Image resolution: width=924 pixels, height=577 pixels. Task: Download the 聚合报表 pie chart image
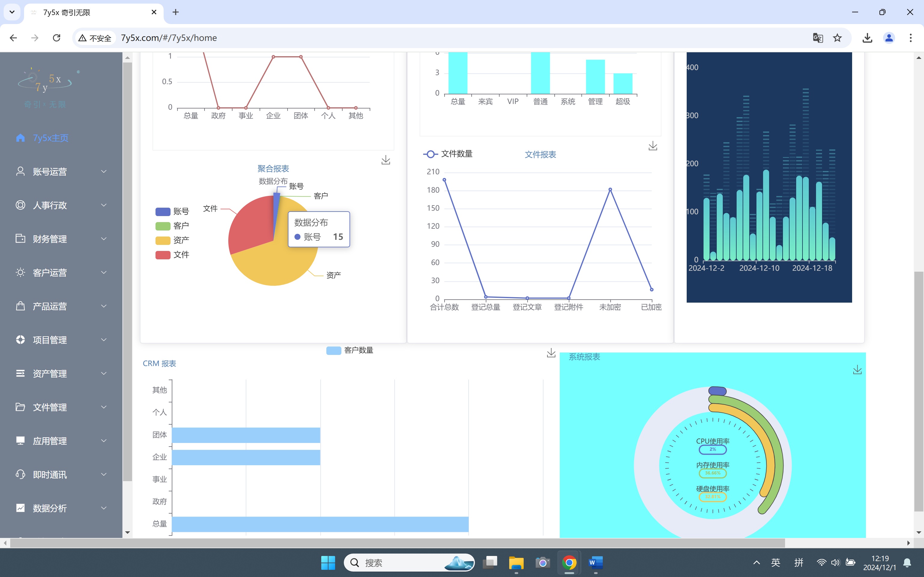point(386,160)
